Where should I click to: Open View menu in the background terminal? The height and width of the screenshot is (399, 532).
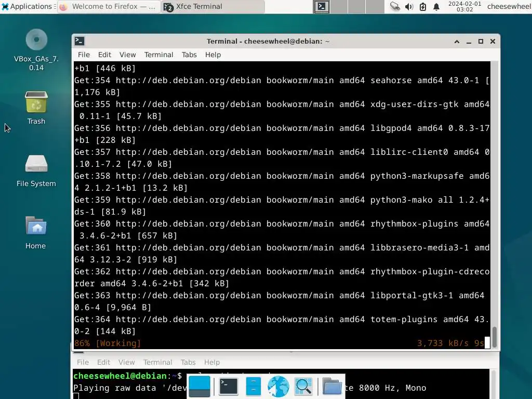[127, 362]
